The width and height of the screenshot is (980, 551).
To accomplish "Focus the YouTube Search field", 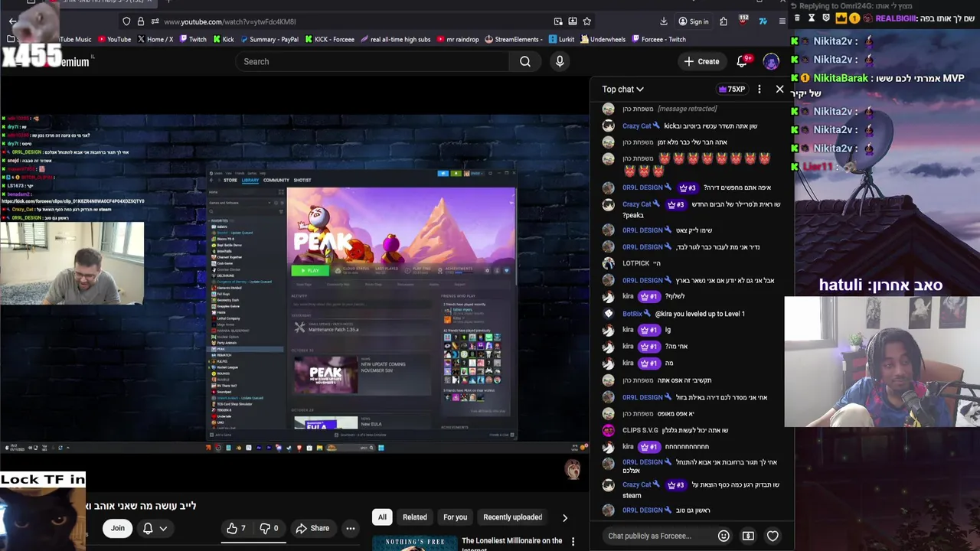I will (x=373, y=61).
